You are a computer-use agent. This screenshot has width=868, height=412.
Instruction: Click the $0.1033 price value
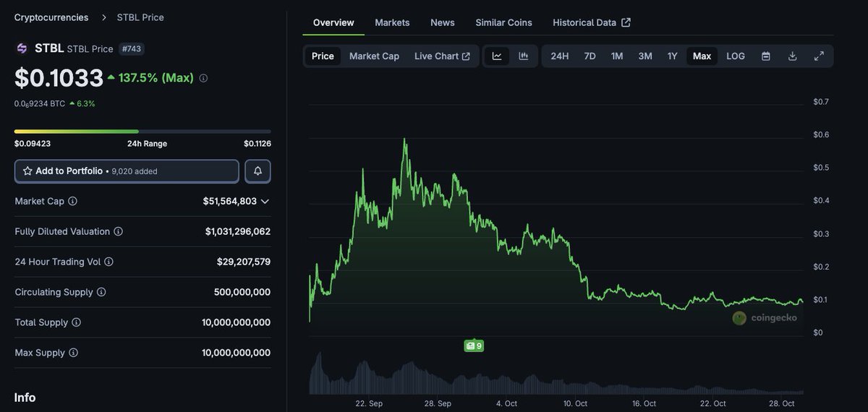59,78
